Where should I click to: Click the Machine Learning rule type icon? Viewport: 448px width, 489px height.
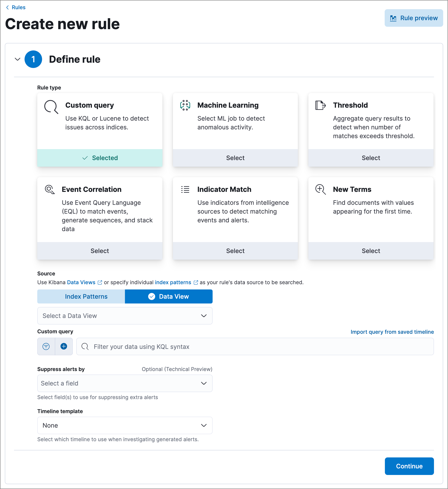click(x=185, y=105)
